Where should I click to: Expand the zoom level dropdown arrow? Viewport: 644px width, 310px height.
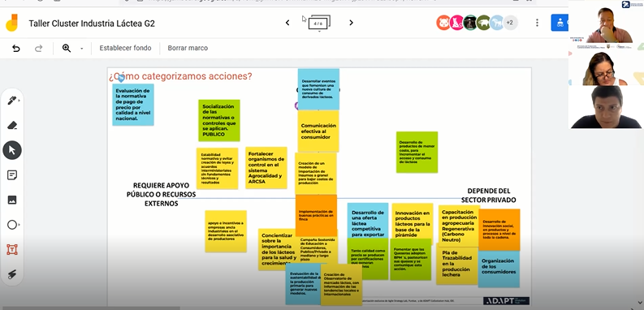tap(81, 49)
